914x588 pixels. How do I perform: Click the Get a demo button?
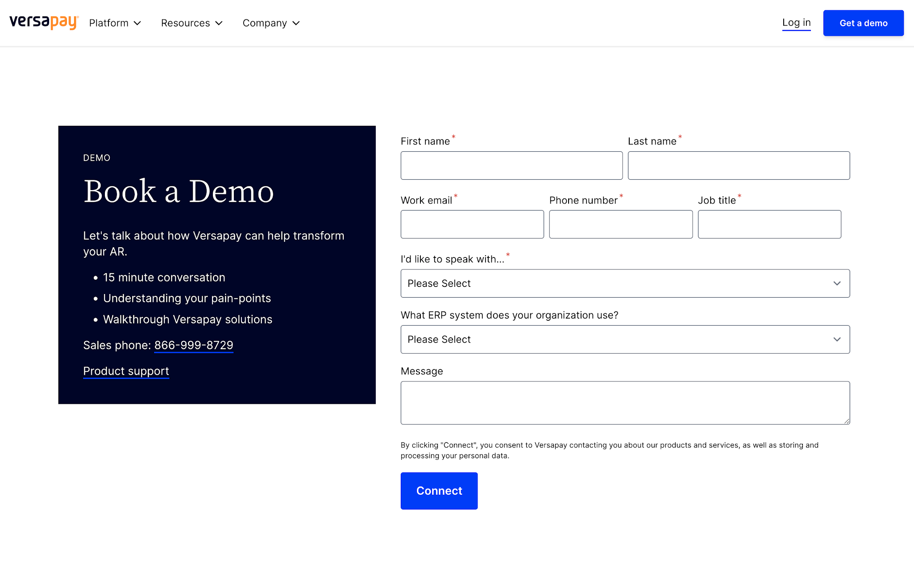pyautogui.click(x=863, y=23)
